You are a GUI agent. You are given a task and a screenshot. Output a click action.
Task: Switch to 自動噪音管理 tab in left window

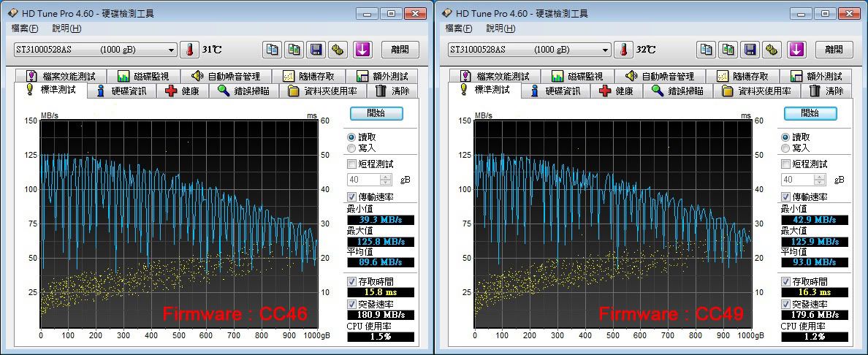[x=225, y=76]
